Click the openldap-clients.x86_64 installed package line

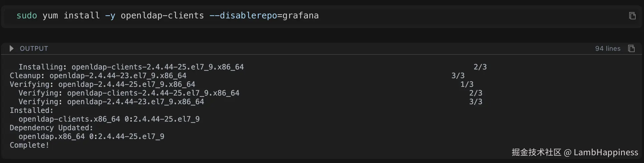point(109,119)
